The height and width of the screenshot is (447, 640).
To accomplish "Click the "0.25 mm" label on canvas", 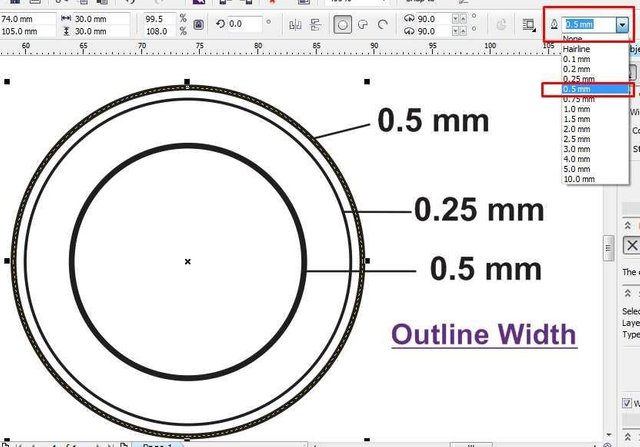I will point(479,210).
